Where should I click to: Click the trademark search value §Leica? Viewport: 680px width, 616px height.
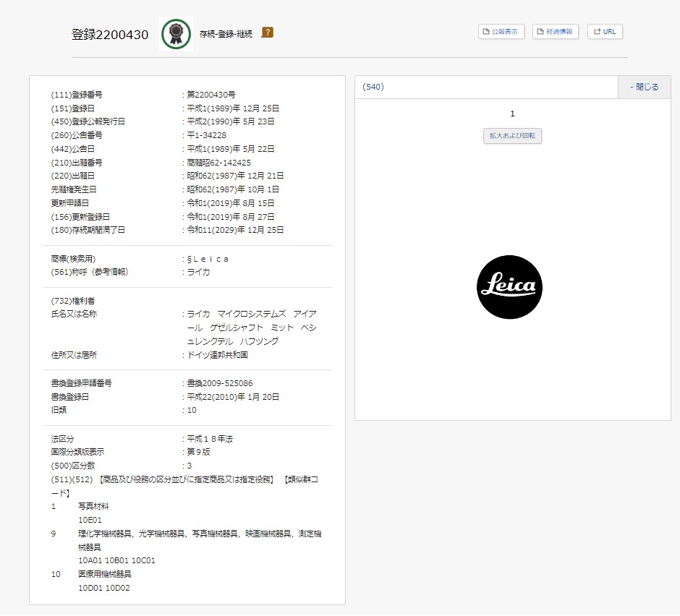(208, 260)
